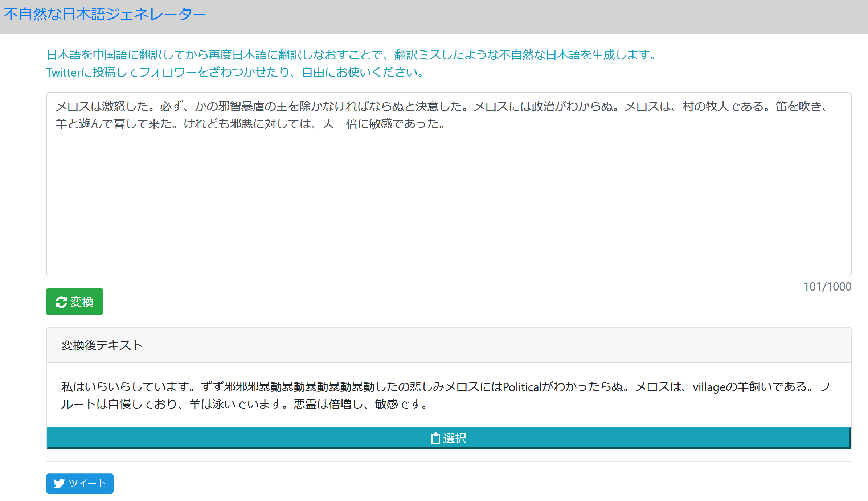Click the blue ツイート button

click(x=80, y=484)
